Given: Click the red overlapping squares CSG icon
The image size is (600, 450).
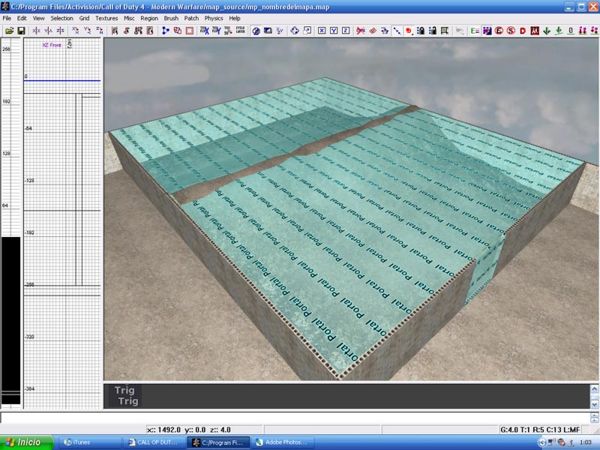Looking at the screenshot, I should click(x=178, y=31).
